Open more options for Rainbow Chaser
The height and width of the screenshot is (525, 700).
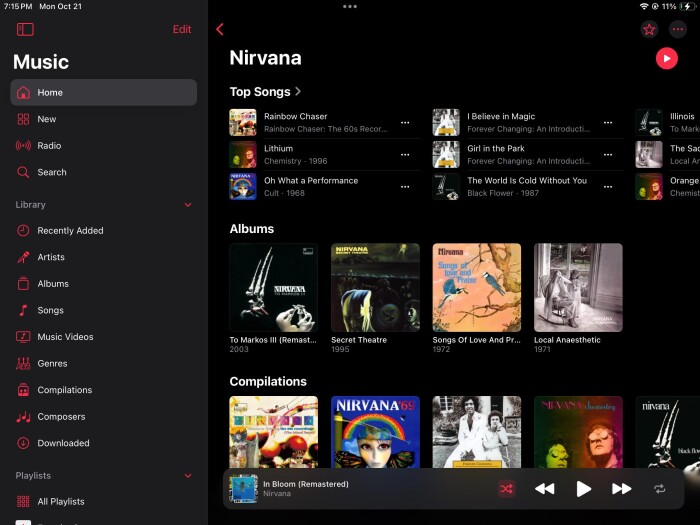click(x=405, y=123)
